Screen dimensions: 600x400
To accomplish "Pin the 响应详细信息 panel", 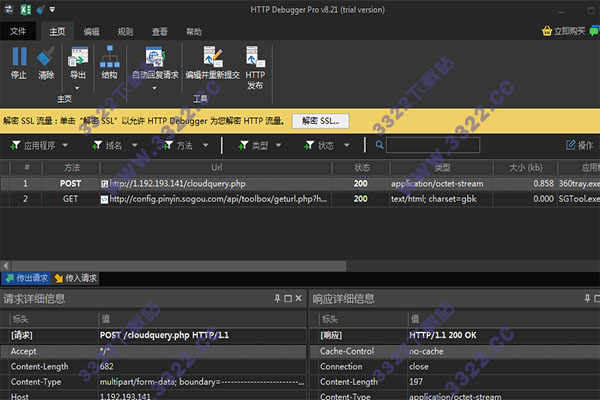I will pyautogui.click(x=587, y=299).
